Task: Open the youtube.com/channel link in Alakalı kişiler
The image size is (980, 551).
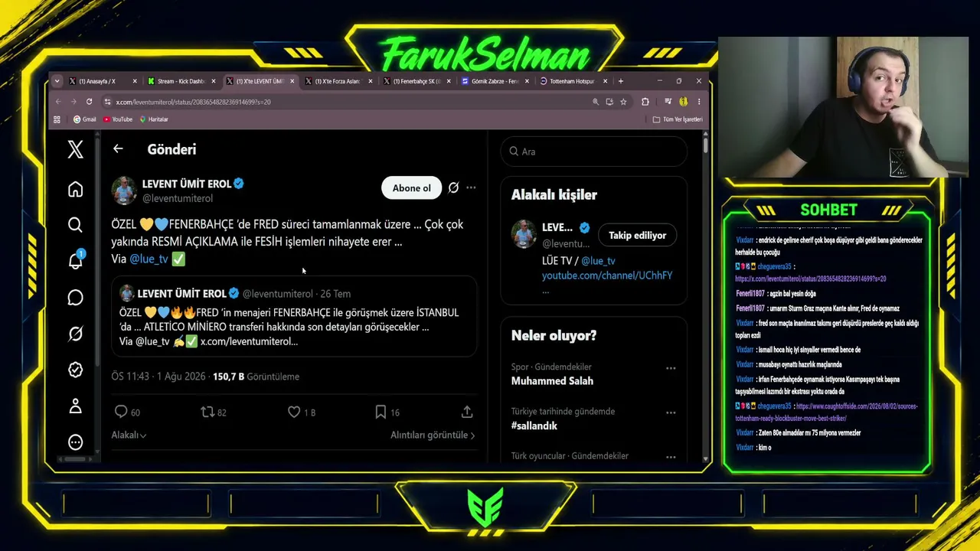Action: [x=607, y=275]
